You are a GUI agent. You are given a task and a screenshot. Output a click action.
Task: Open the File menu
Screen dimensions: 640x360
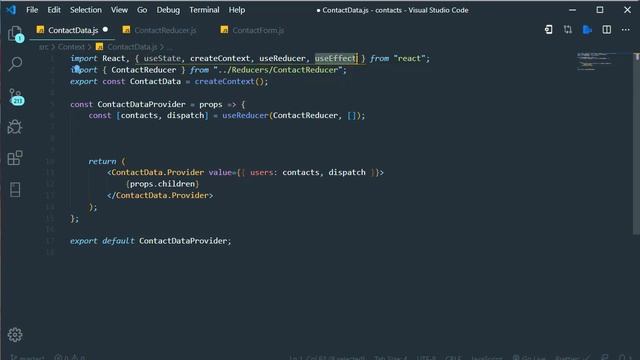pyautogui.click(x=32, y=10)
